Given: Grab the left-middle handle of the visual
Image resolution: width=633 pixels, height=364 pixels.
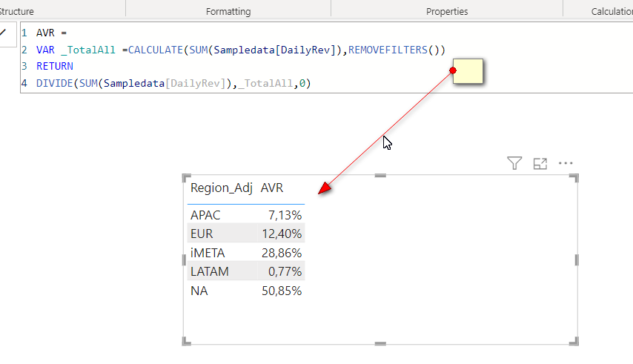Looking at the screenshot, I should (184, 260).
